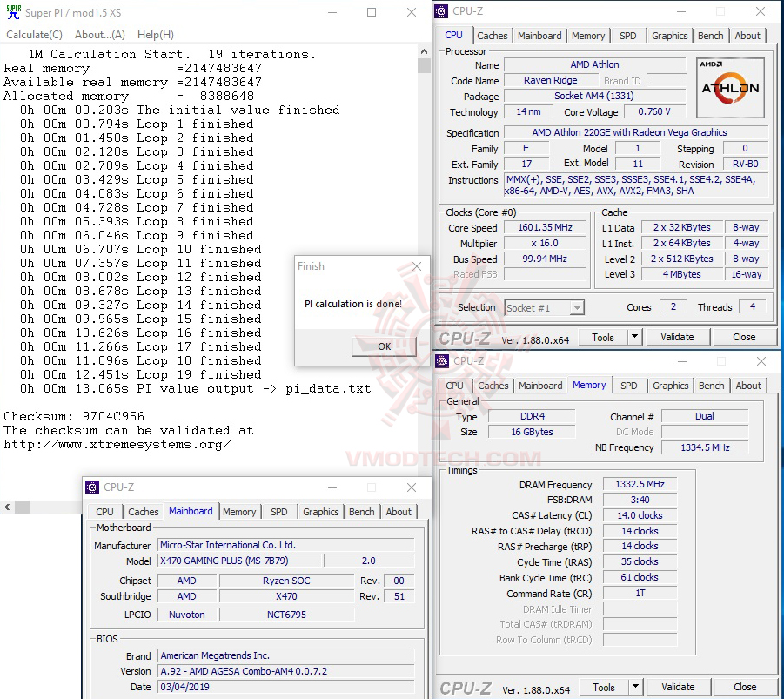Select Mainboard tab in Memory CPU-Z window

(540, 386)
